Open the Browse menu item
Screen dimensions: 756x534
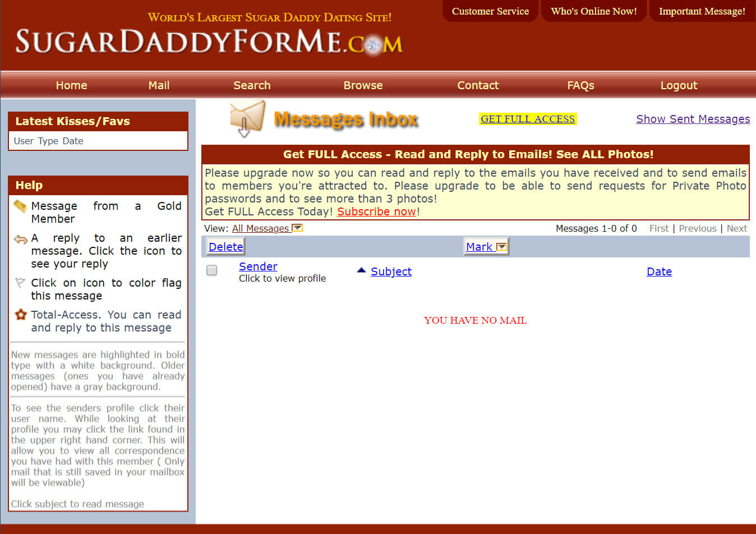click(x=363, y=85)
